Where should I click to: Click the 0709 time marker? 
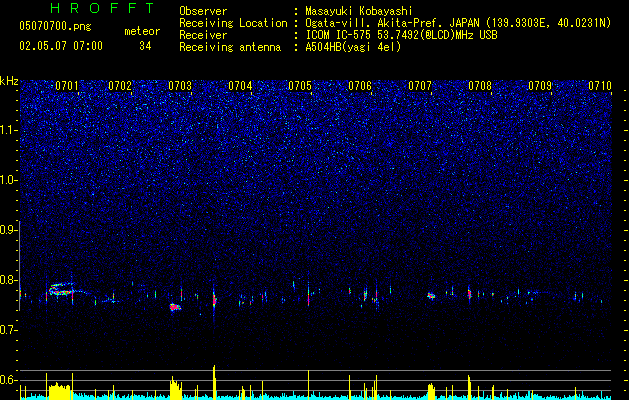click(x=540, y=86)
